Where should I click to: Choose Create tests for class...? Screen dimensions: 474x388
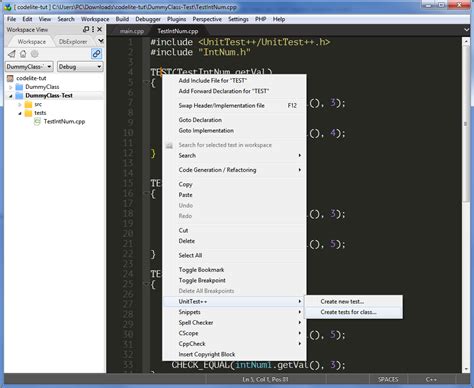pyautogui.click(x=354, y=312)
